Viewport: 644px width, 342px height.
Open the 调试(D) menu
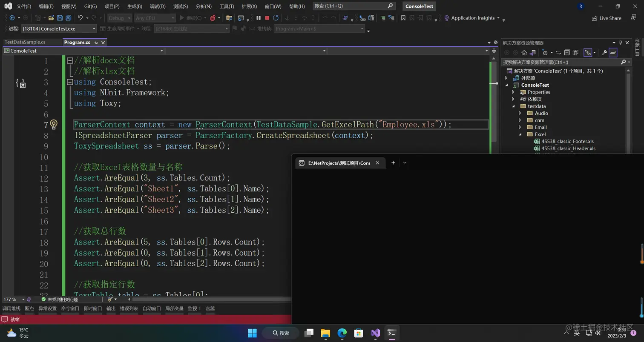click(158, 6)
